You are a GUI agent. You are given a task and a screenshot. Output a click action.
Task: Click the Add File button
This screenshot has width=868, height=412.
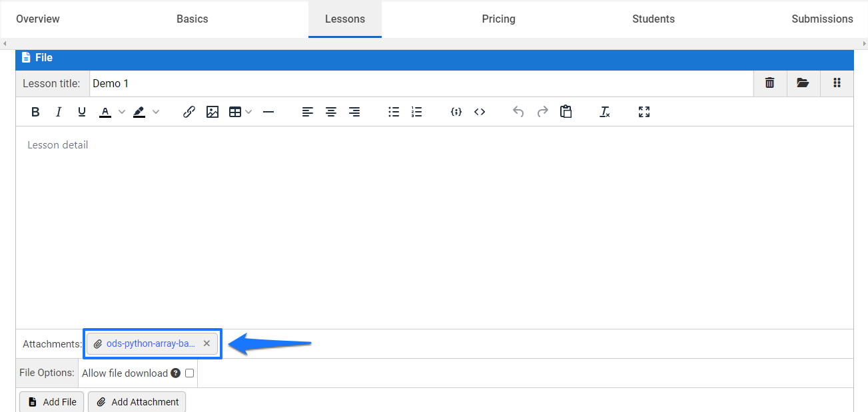point(52,402)
